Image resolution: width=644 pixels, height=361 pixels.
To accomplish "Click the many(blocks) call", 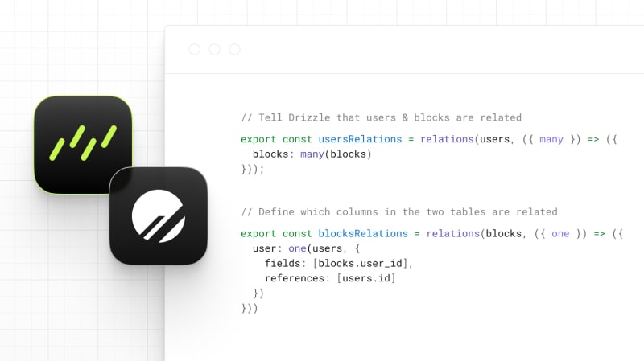I will (x=336, y=154).
